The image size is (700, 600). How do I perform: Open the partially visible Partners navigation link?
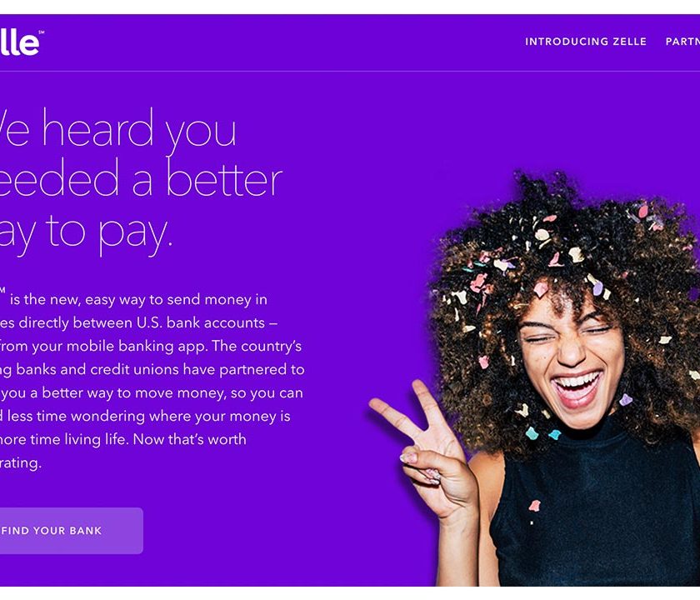click(x=682, y=42)
